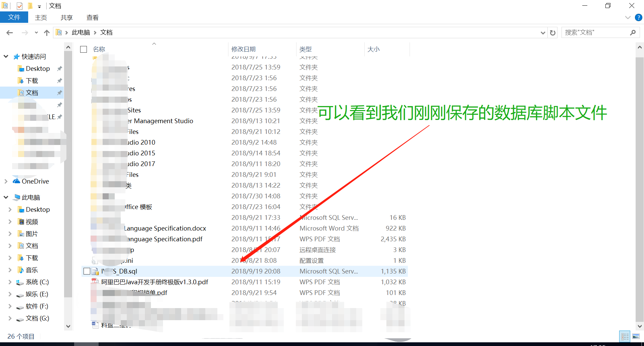Unpin Desktop using its pin icon
This screenshot has width=644, height=346.
59,69
